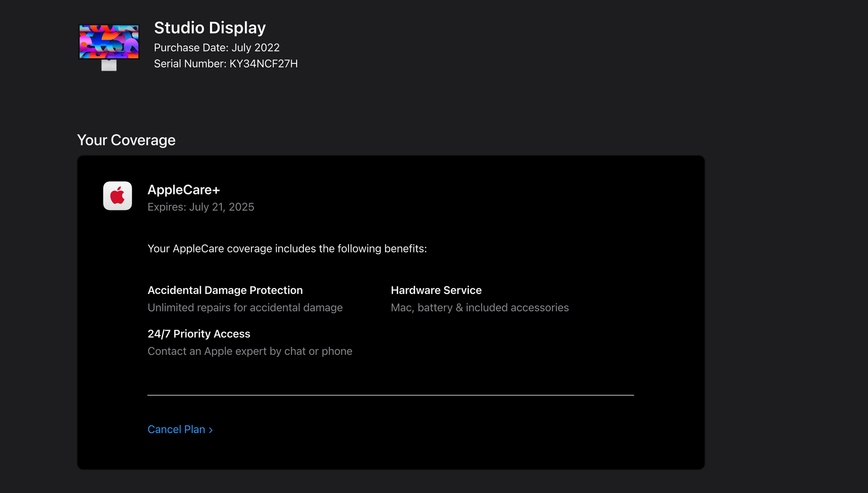Screen dimensions: 868x493
Task: Click Unlimited repairs for accidental damage text
Action: (245, 307)
